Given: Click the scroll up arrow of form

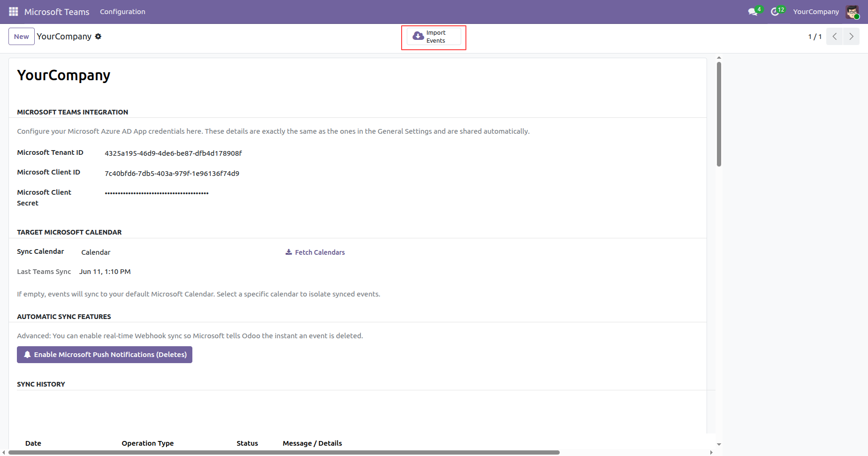Looking at the screenshot, I should pyautogui.click(x=719, y=58).
